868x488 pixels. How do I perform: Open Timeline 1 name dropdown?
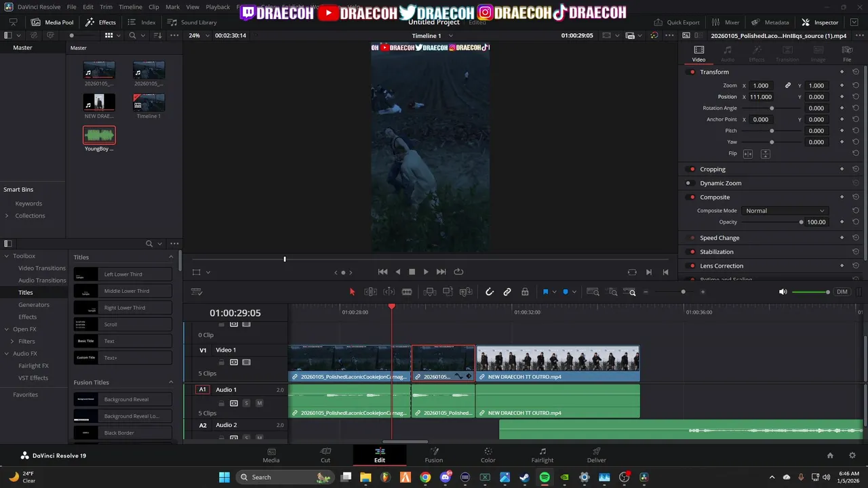[432, 35]
